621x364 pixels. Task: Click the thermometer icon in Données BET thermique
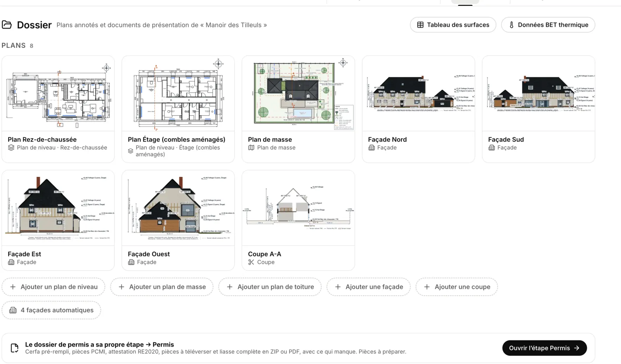click(x=512, y=25)
